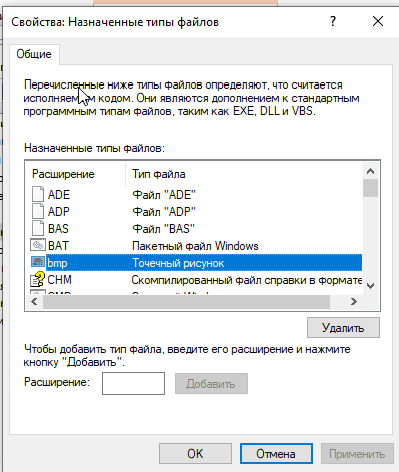Viewport: 399px width, 472px height.
Task: Switch to the Общие tab
Action: 34,54
